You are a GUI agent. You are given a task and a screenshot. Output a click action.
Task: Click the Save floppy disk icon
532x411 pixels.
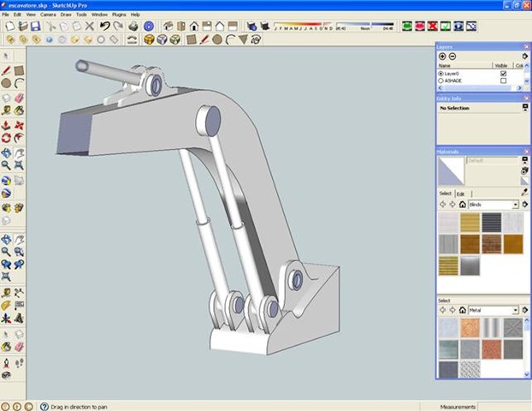(x=36, y=27)
